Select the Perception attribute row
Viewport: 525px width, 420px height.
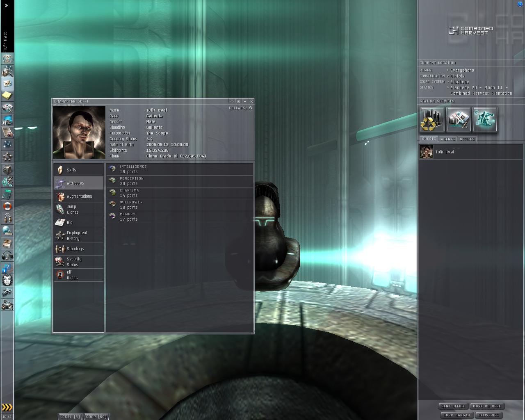coord(180,181)
